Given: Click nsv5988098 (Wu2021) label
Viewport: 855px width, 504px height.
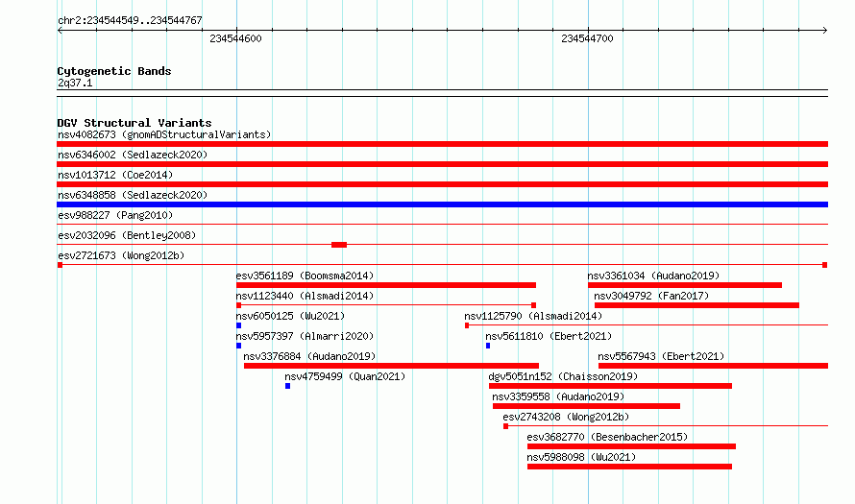Looking at the screenshot, I should (581, 457).
